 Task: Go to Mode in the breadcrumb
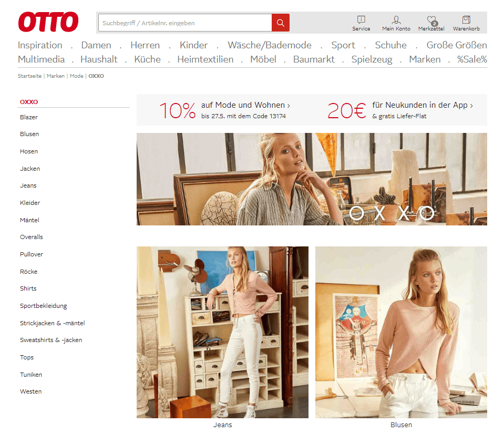pyautogui.click(x=77, y=76)
